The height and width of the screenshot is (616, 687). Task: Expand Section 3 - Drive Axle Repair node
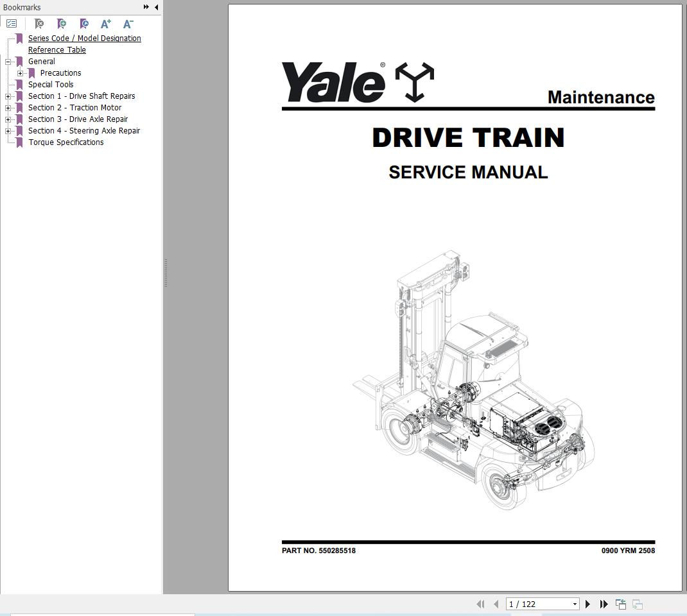coord(8,119)
